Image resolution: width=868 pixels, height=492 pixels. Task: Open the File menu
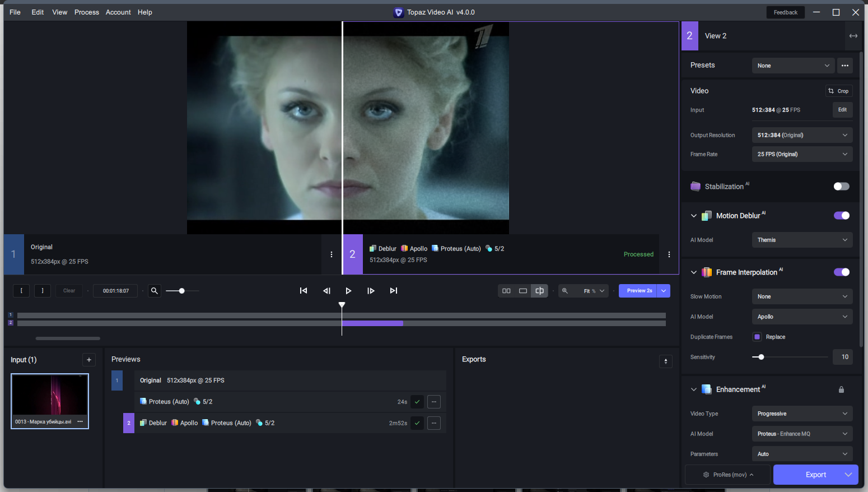[15, 12]
